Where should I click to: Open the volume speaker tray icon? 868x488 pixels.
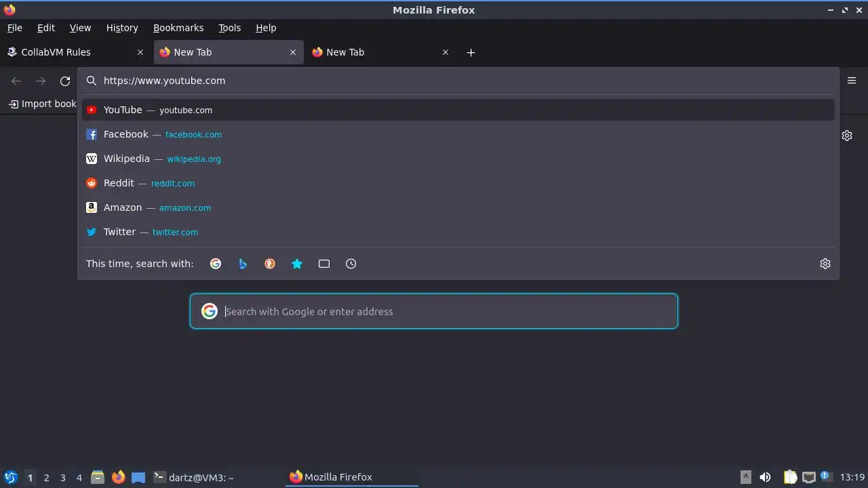tap(765, 477)
